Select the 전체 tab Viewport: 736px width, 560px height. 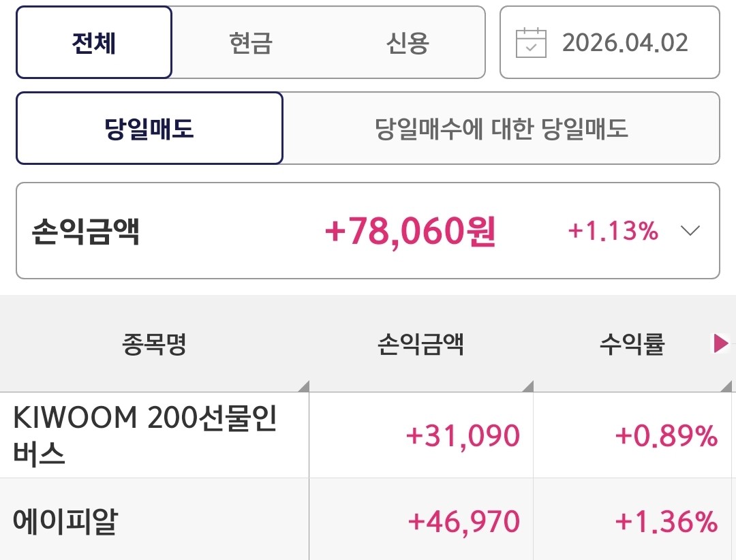point(94,43)
